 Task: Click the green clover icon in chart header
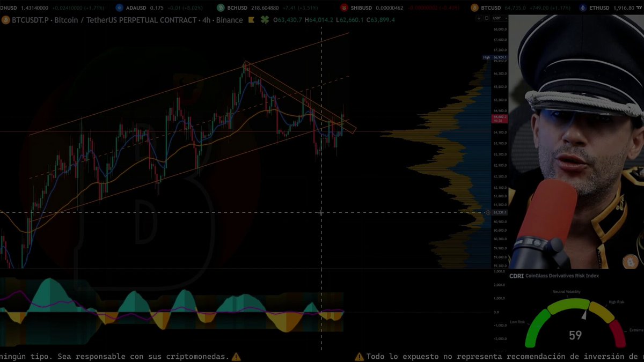(265, 20)
